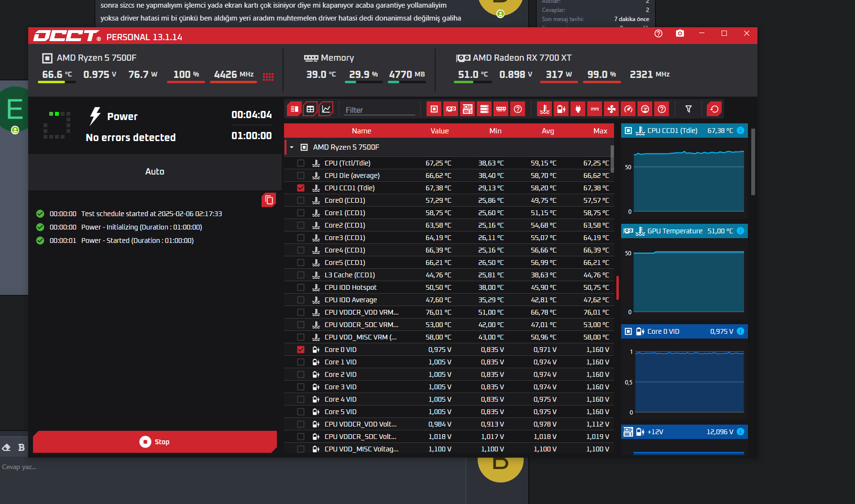The width and height of the screenshot is (855, 504).
Task: Sort the table by the Min column
Action: [495, 131]
